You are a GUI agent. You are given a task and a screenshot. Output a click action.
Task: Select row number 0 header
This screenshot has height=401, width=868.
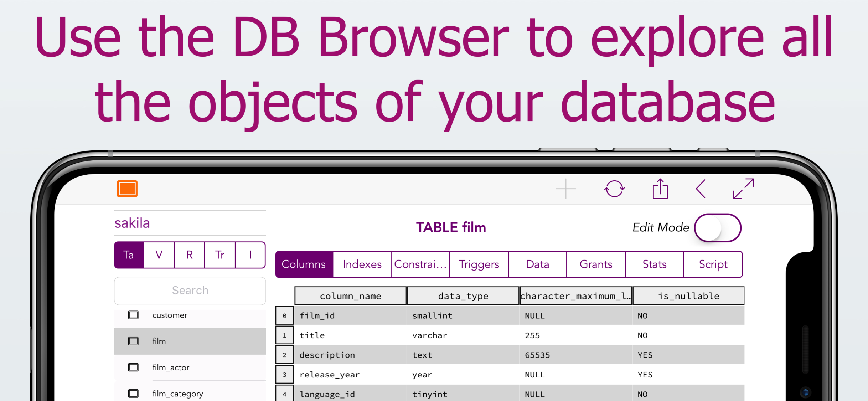tap(285, 315)
